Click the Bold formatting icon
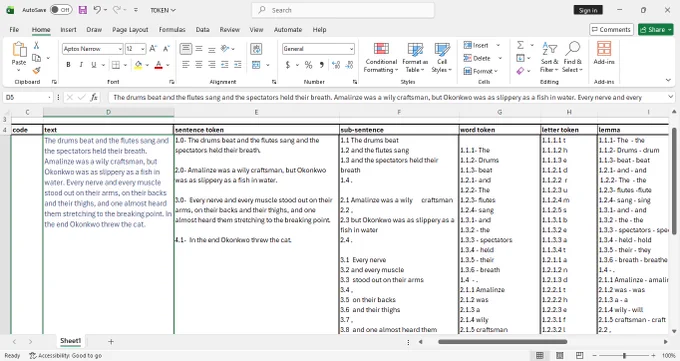The height and width of the screenshot is (361, 680). (68, 65)
